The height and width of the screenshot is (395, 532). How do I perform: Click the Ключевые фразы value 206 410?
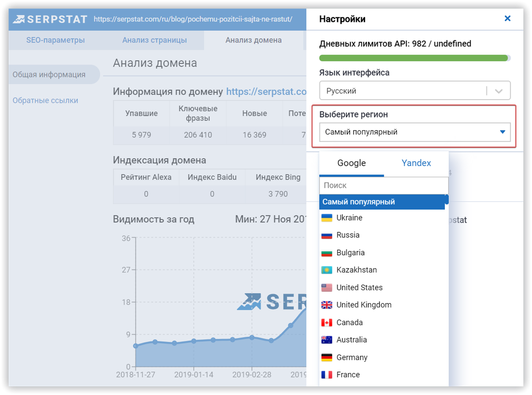click(x=198, y=135)
